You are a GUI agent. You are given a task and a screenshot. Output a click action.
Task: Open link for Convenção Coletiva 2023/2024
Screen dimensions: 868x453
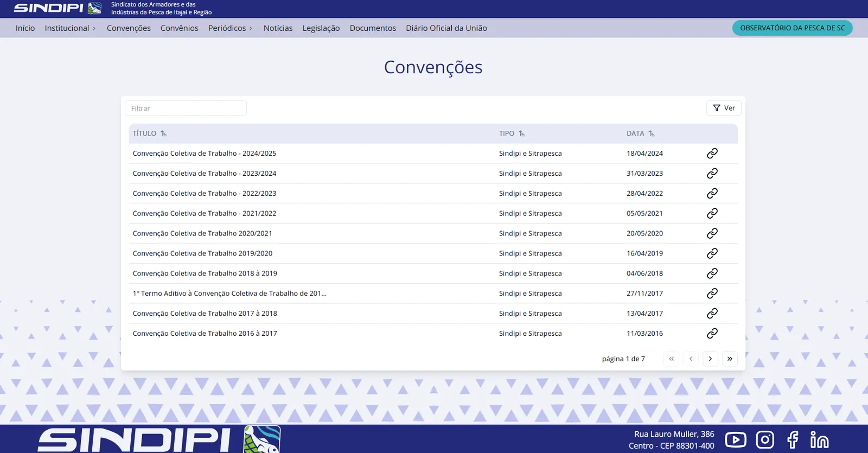point(712,174)
